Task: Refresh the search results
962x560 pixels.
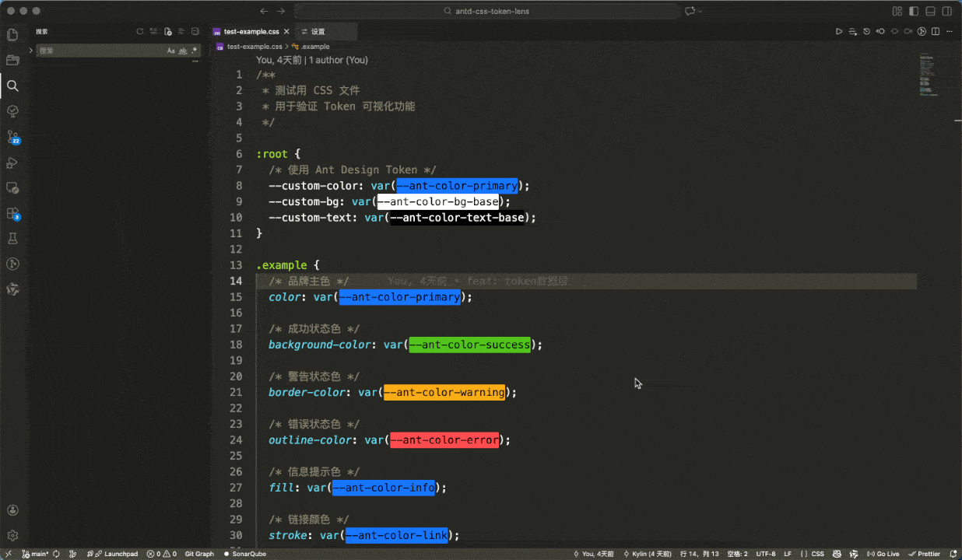Action: [x=140, y=31]
